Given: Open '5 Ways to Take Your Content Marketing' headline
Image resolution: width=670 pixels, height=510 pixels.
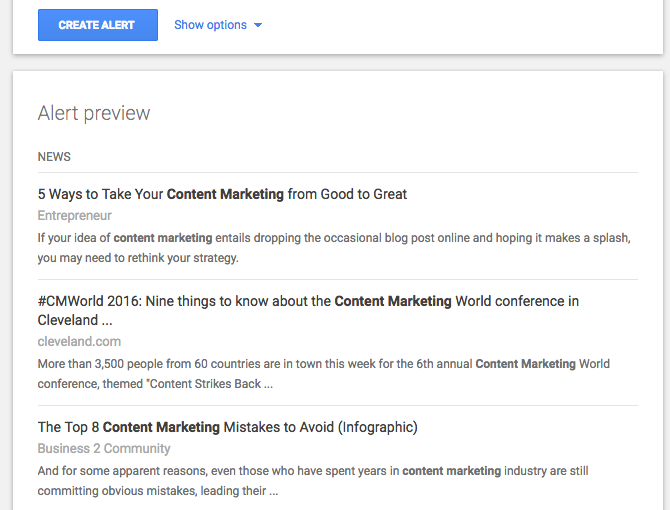Looking at the screenshot, I should pyautogui.click(x=222, y=194).
